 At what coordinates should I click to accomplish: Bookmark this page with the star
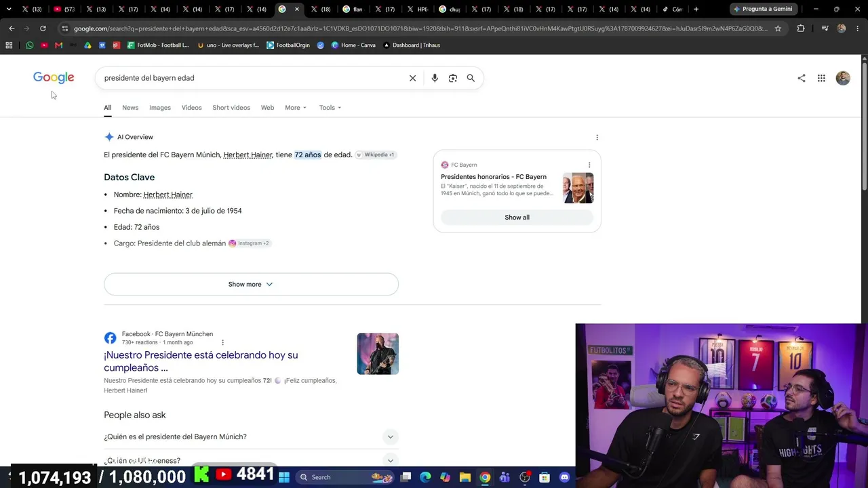point(778,28)
